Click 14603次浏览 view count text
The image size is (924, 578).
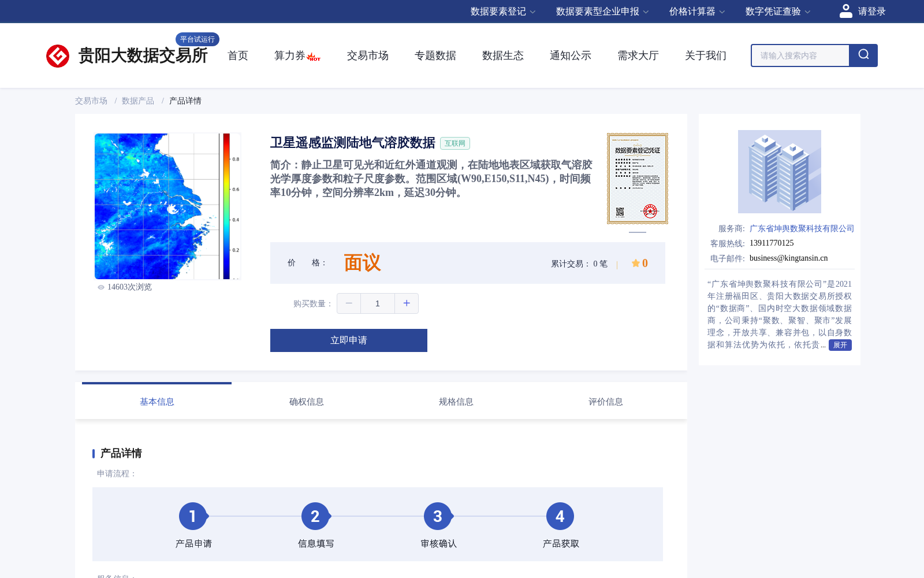[129, 287]
